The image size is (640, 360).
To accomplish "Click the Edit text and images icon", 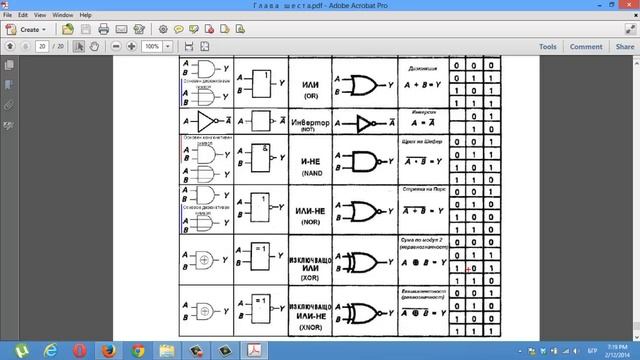I will tap(139, 29).
